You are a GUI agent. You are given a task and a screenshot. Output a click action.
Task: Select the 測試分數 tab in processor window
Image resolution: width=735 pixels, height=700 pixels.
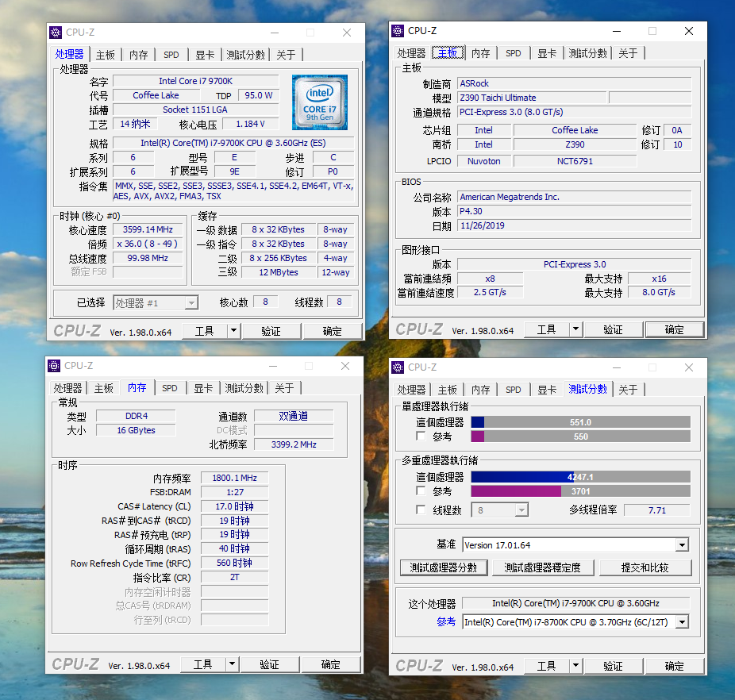(x=245, y=55)
